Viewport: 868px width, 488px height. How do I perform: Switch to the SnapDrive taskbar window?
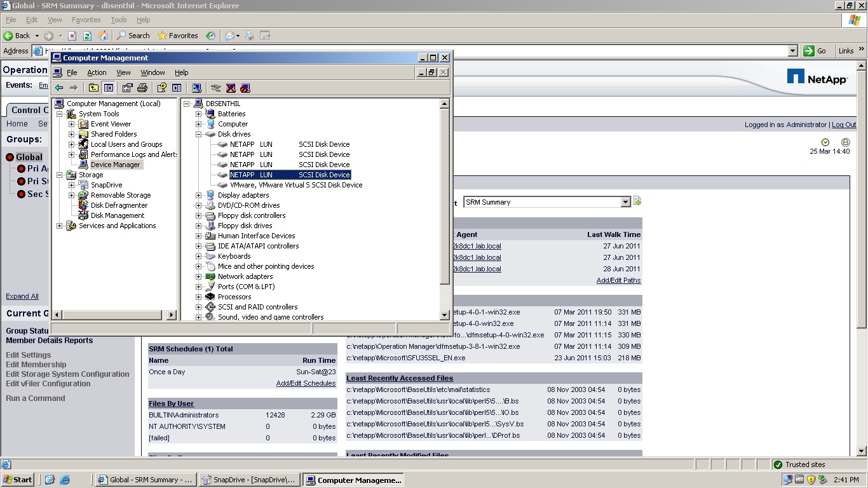(250, 480)
